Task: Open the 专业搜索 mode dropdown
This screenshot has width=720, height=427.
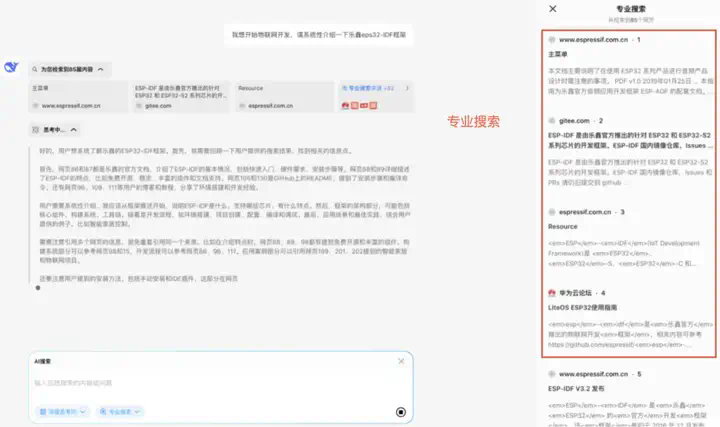Action: pos(120,412)
